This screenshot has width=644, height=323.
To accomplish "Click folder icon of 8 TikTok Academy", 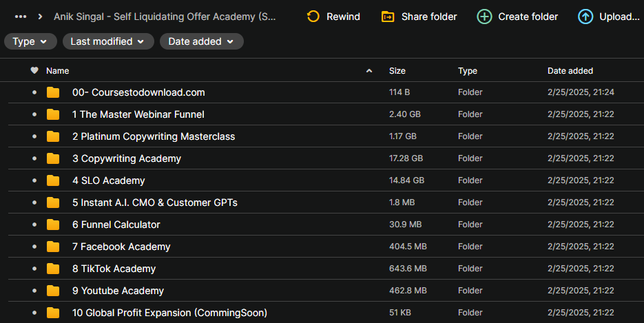I will [x=53, y=269].
